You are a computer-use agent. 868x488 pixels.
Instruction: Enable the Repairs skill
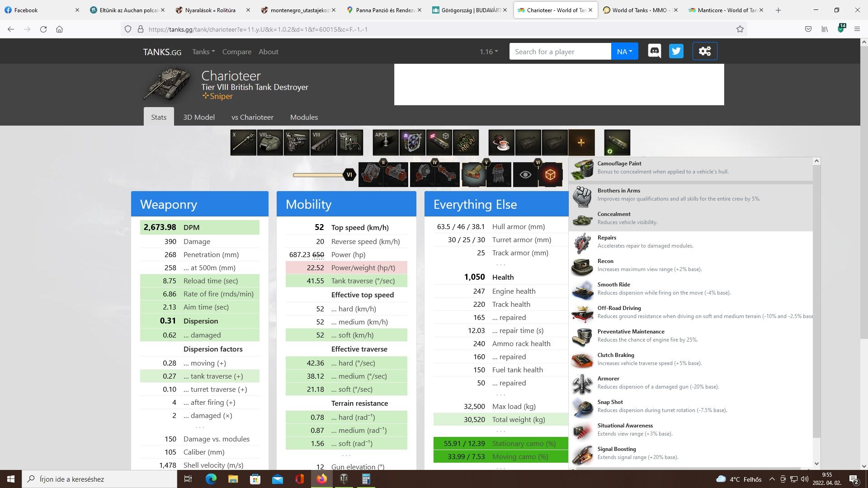point(691,243)
